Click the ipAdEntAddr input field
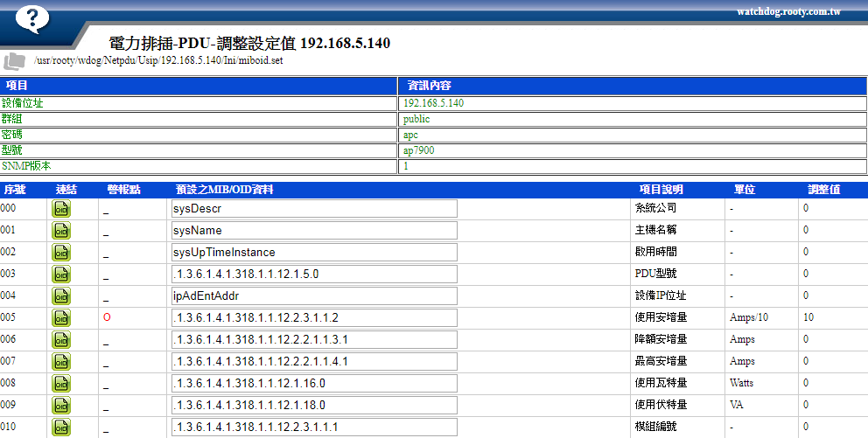The height and width of the screenshot is (438, 868). pos(314,296)
